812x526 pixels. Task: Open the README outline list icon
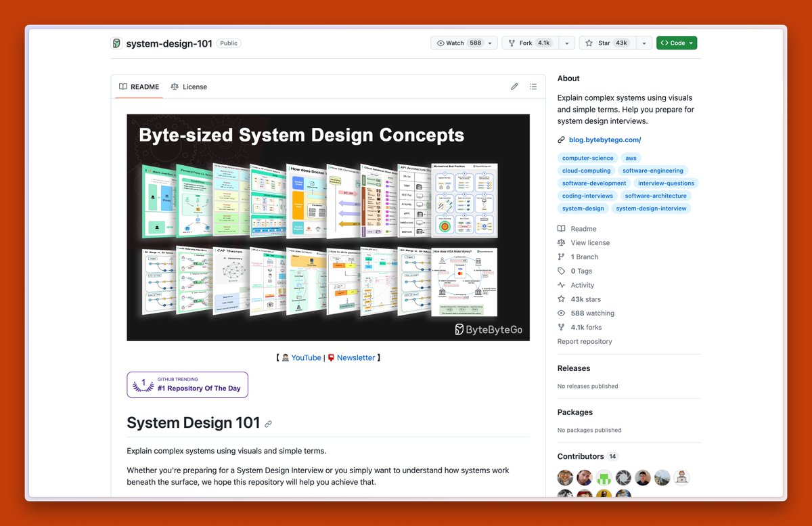point(533,87)
